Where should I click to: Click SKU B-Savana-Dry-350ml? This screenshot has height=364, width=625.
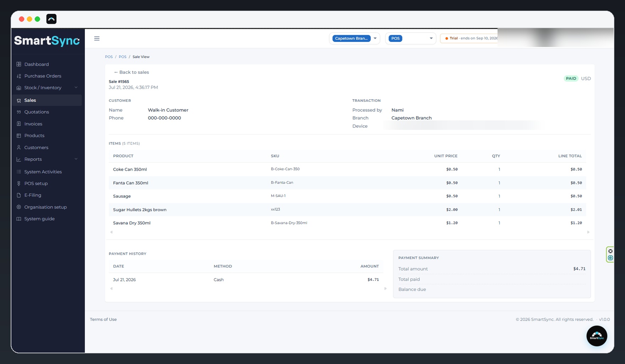pyautogui.click(x=289, y=223)
